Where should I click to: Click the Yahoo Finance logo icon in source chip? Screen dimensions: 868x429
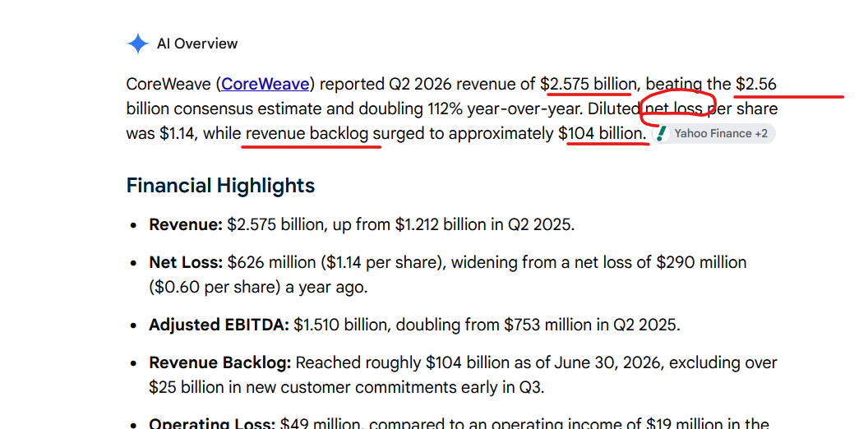pos(661,133)
